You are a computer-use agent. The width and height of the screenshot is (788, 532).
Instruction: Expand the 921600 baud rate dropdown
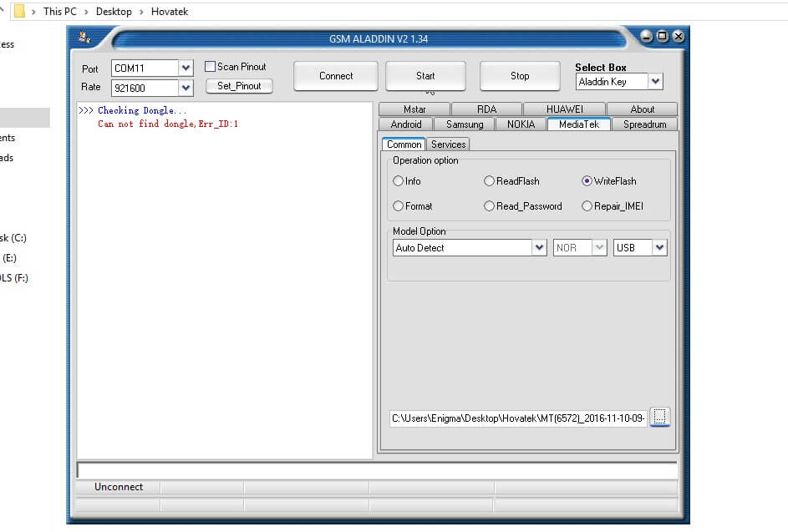tap(186, 88)
